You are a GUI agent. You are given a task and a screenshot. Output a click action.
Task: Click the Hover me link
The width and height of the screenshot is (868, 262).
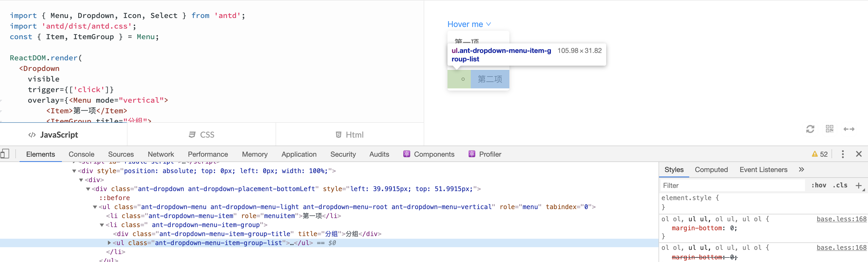coord(465,24)
